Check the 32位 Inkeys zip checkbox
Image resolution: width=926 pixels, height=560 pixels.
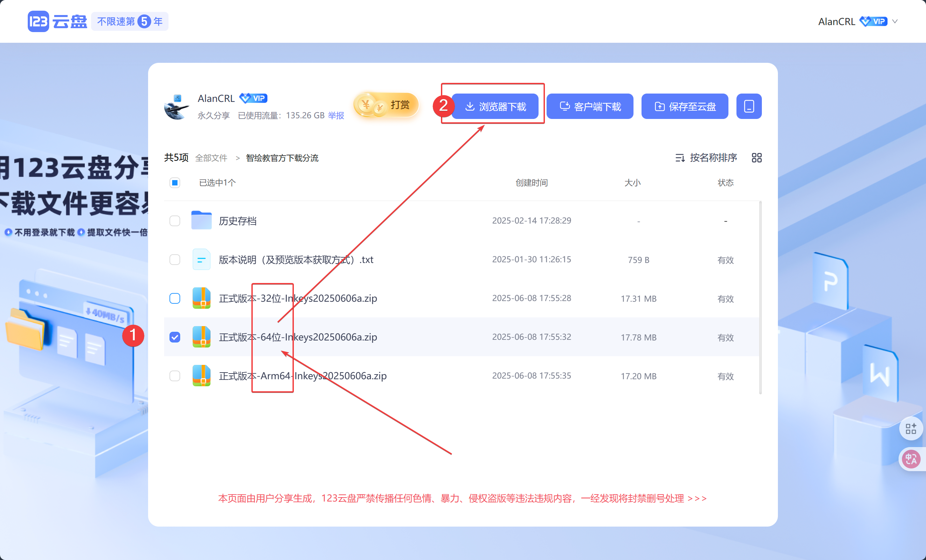[175, 298]
